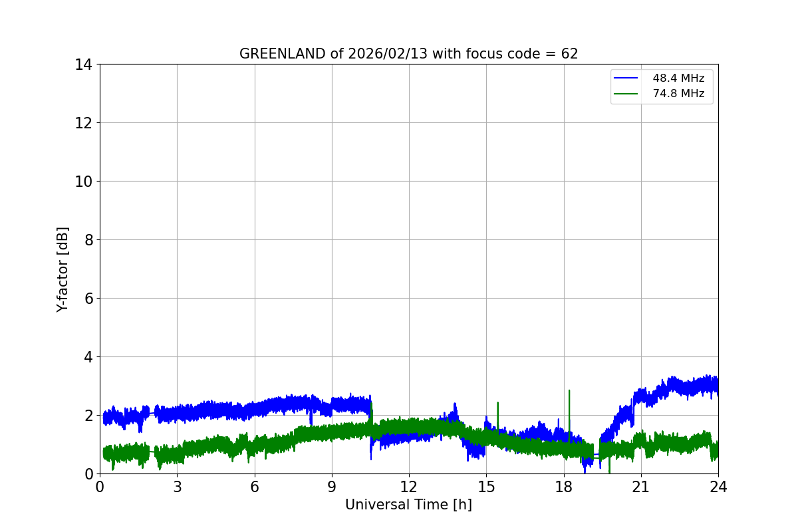Click the y-axis tick label 6

click(88, 299)
